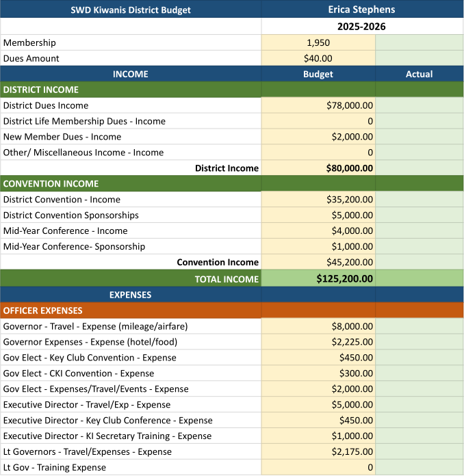The height and width of the screenshot is (476, 464).
Task: Select the Membership budget cell showing 1,950
Action: 318,42
